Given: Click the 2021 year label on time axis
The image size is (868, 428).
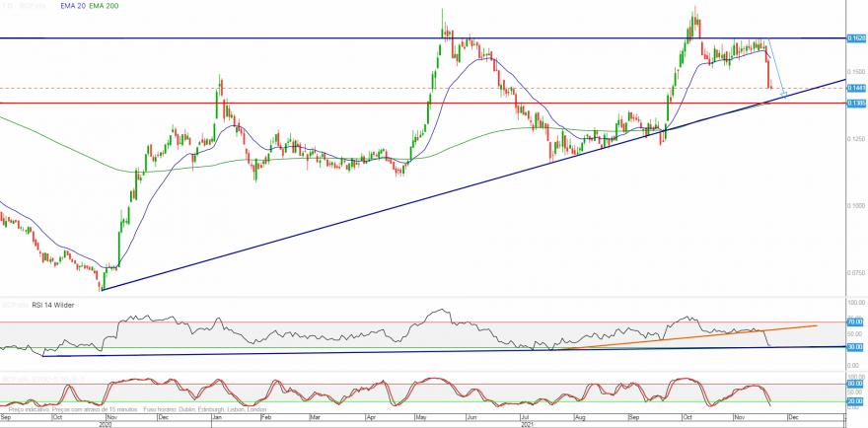Looking at the screenshot, I should 530,425.
